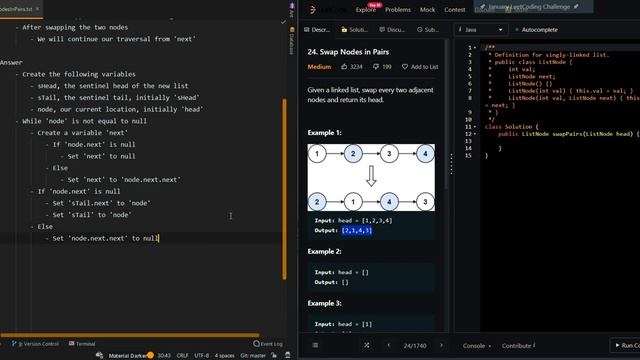Image resolution: width=640 pixels, height=360 pixels.
Task: Open the Version Control tool window
Action: (36, 344)
